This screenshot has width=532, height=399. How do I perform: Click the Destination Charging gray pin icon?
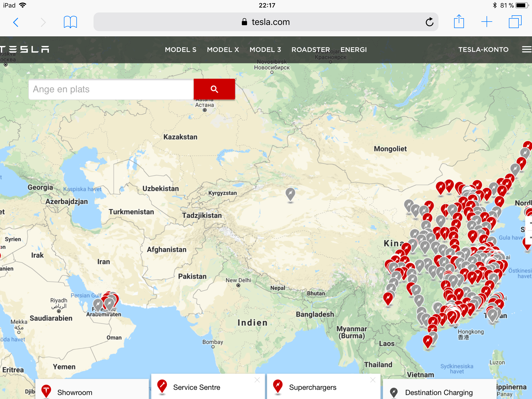[394, 393]
